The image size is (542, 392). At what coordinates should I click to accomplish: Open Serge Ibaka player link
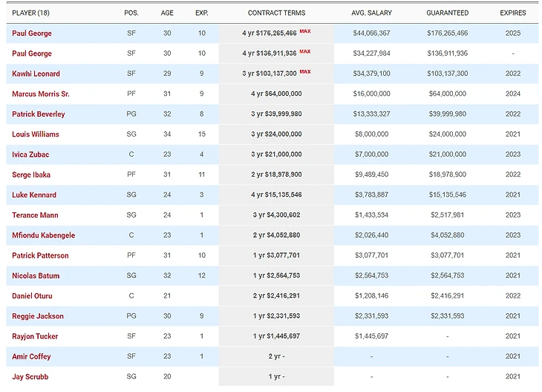(x=31, y=174)
